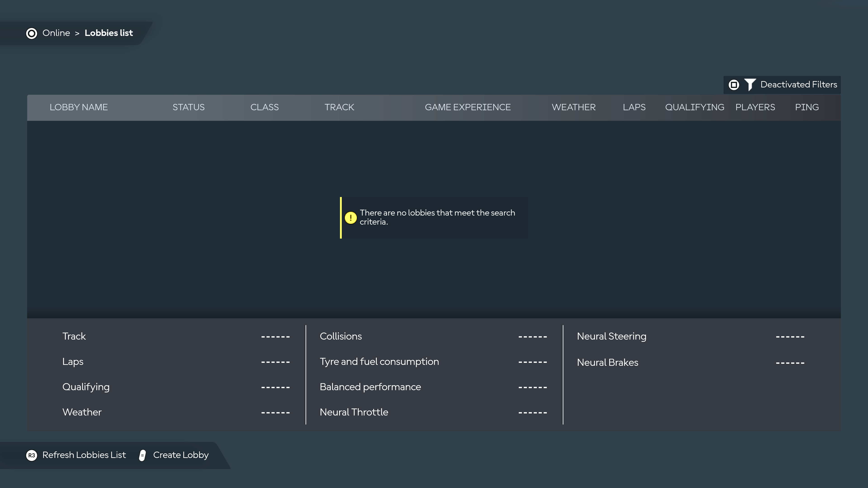The height and width of the screenshot is (488, 868).
Task: Sort lobbies by PING column
Action: click(806, 107)
